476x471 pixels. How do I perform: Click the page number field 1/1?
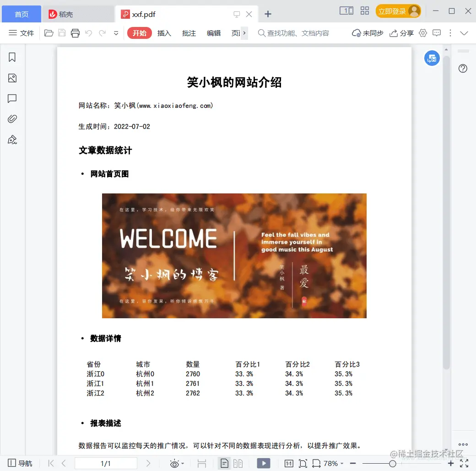pyautogui.click(x=106, y=463)
